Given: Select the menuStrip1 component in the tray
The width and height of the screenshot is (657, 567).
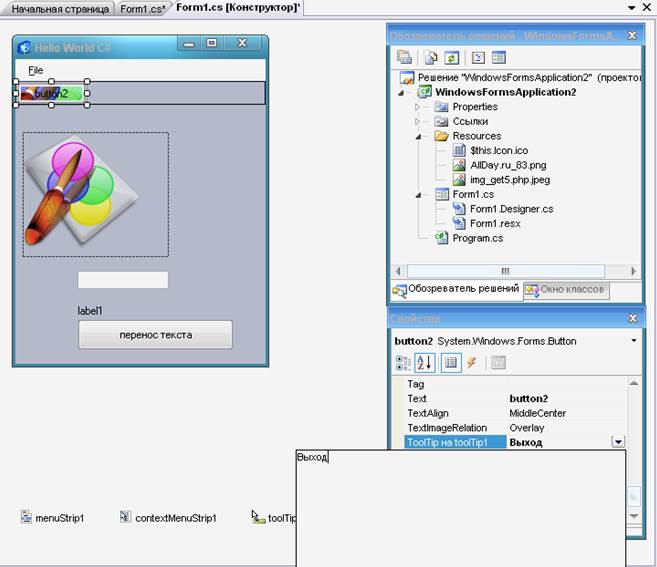Looking at the screenshot, I should click(52, 518).
